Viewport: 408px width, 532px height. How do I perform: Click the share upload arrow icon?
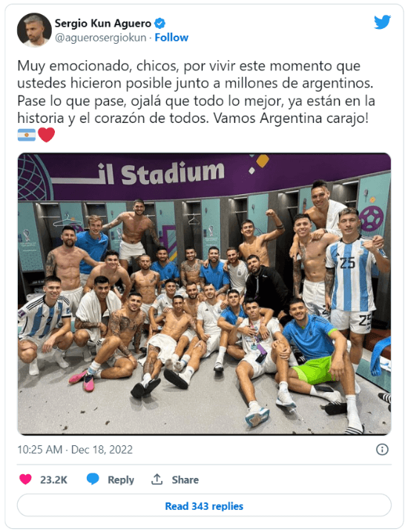(157, 479)
